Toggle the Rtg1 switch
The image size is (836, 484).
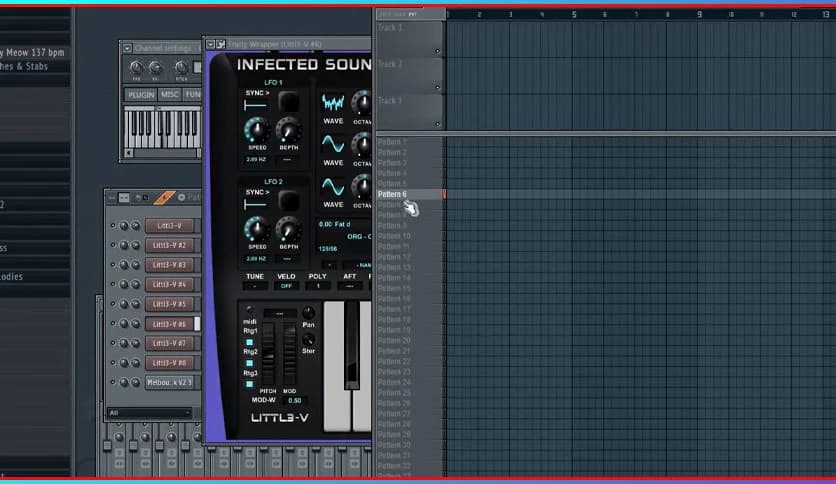point(249,342)
